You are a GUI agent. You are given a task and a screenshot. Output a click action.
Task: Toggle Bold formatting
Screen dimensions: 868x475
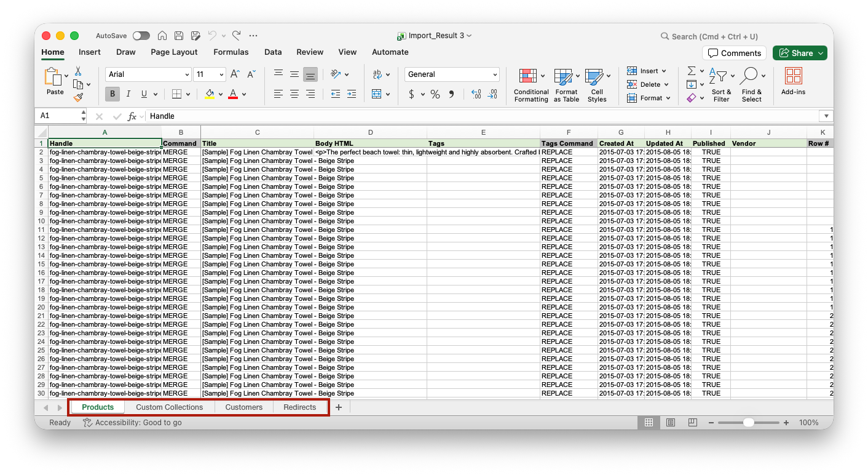[x=112, y=94]
